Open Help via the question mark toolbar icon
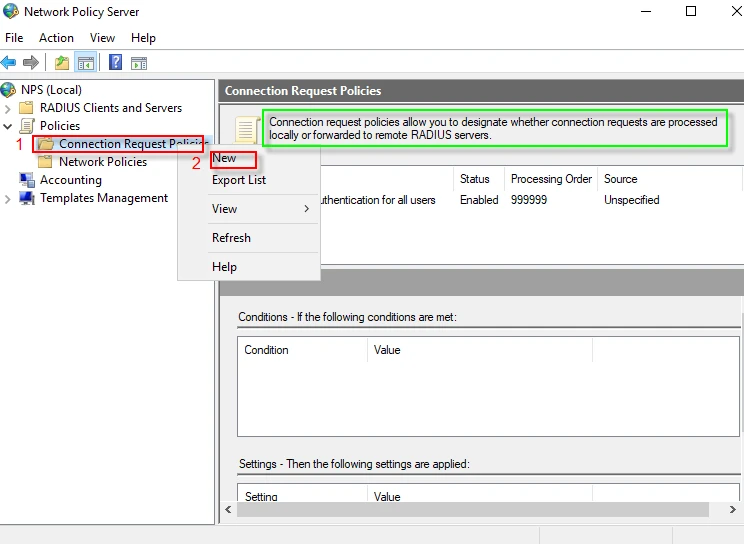 [x=115, y=62]
